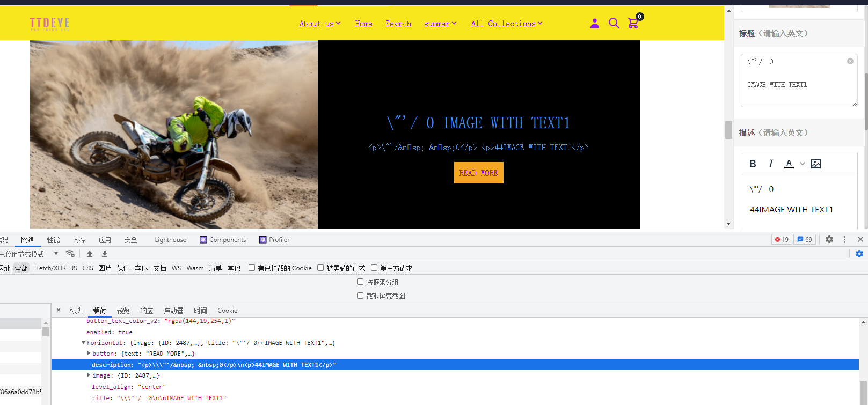Image resolution: width=868 pixels, height=405 pixels.
Task: Open DevTools settings gear
Action: click(x=829, y=239)
